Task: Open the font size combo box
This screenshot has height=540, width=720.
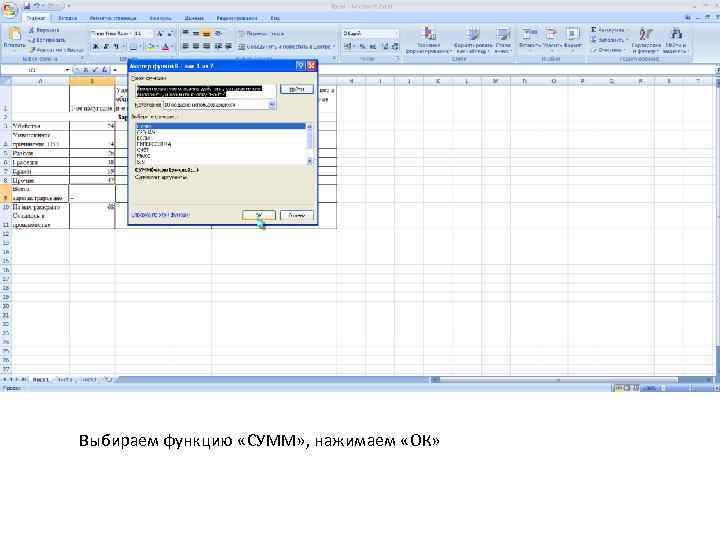Action: 143,34
